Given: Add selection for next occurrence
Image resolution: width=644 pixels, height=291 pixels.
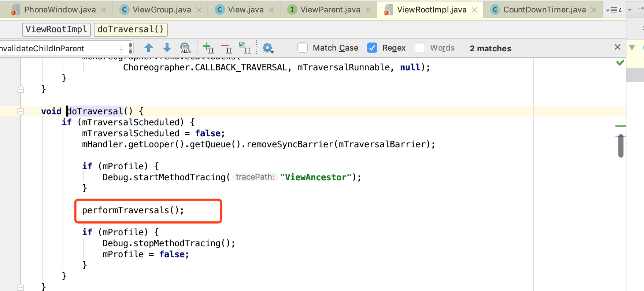Looking at the screenshot, I should pos(208,48).
